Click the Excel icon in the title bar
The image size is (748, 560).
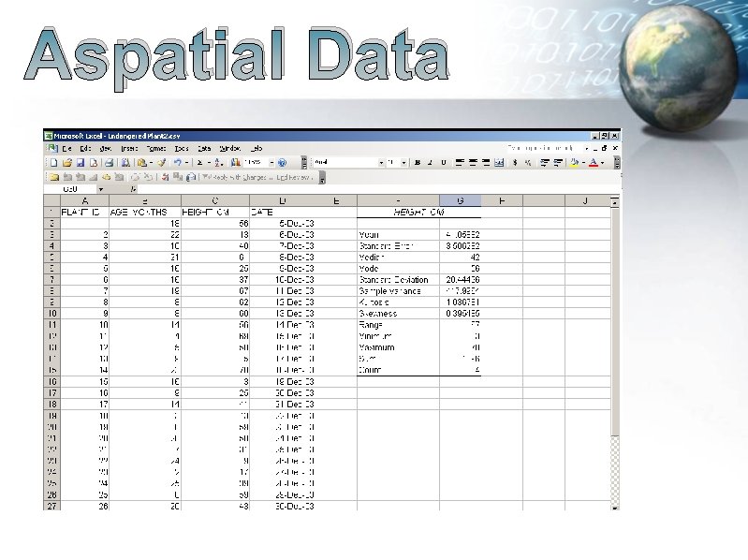tap(49, 136)
